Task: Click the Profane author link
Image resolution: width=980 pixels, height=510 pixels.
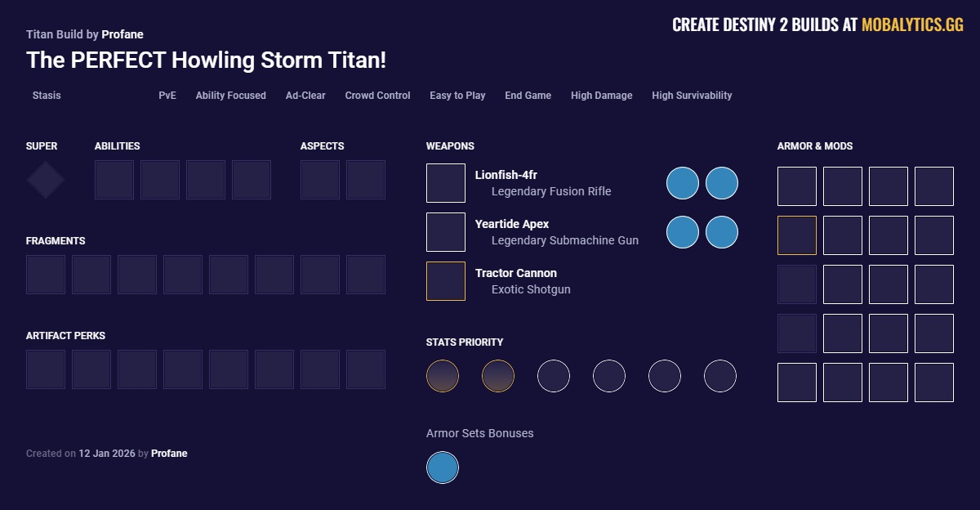Action: tap(123, 34)
